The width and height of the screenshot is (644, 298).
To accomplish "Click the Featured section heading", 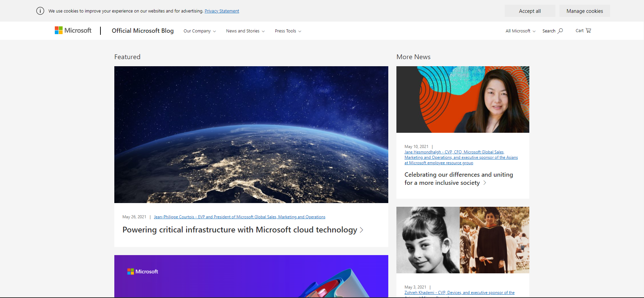I will (127, 57).
